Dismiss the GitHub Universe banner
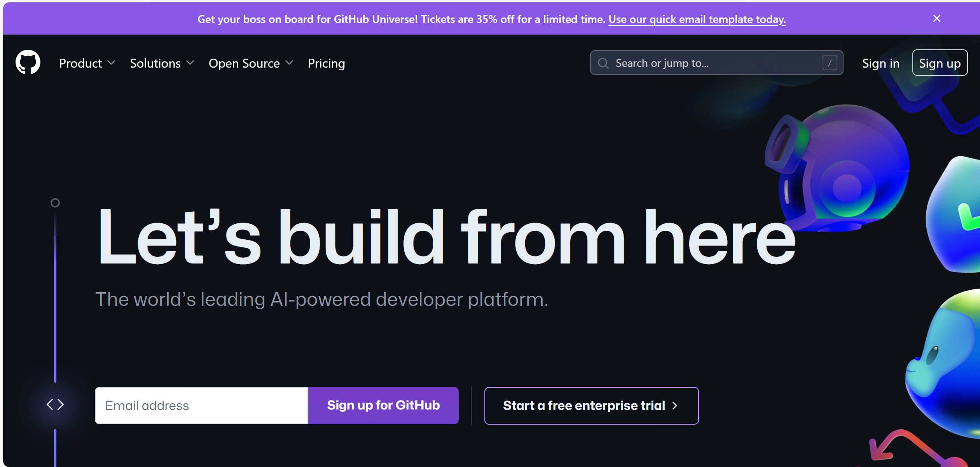 point(936,19)
